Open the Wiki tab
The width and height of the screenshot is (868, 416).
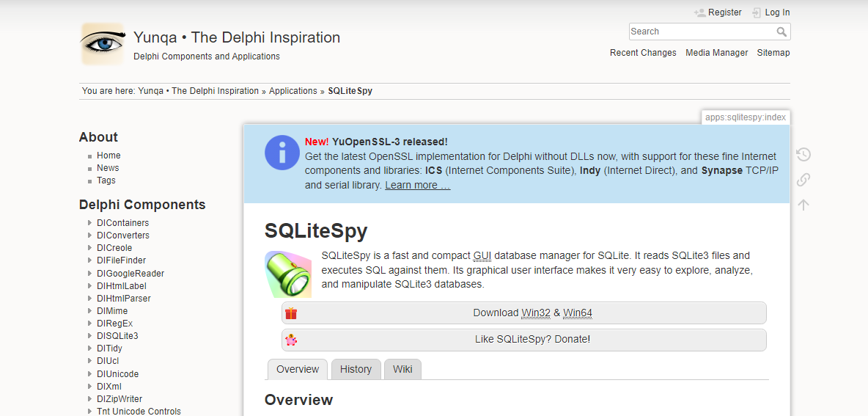click(x=402, y=369)
